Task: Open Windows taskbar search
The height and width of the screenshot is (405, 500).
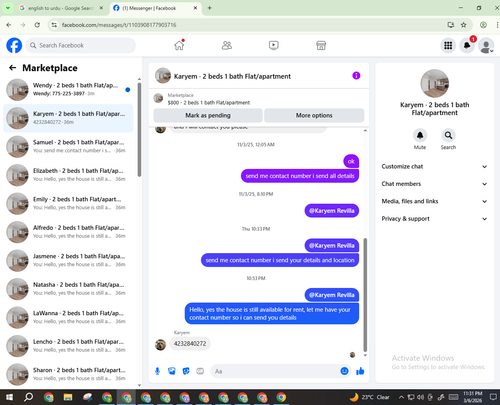Action: tap(29, 397)
